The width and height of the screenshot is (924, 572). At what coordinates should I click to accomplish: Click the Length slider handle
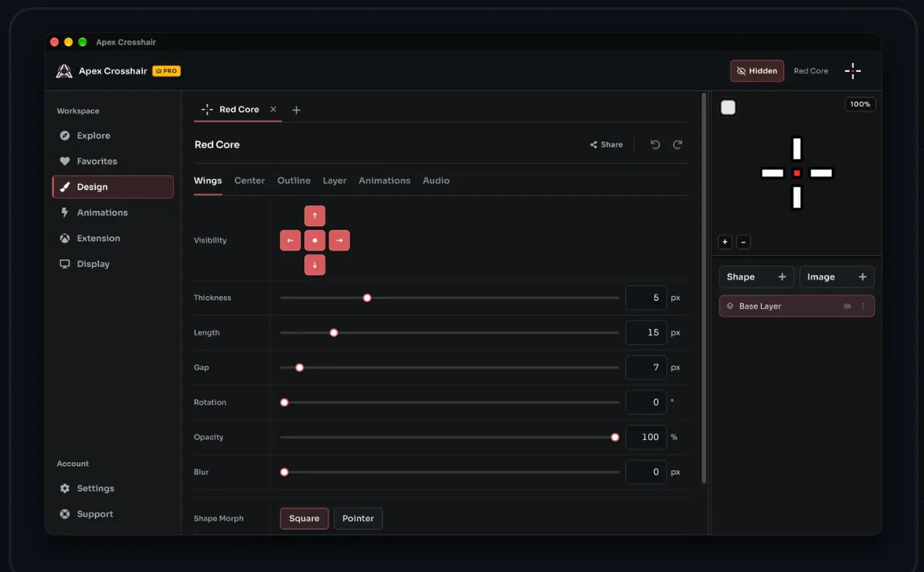tap(334, 333)
